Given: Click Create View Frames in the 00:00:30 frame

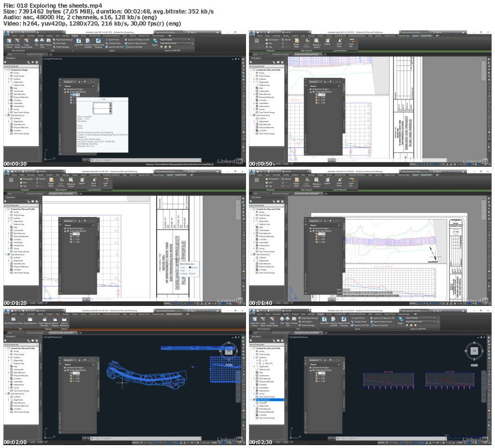Looking at the screenshot, I should click(9, 43).
